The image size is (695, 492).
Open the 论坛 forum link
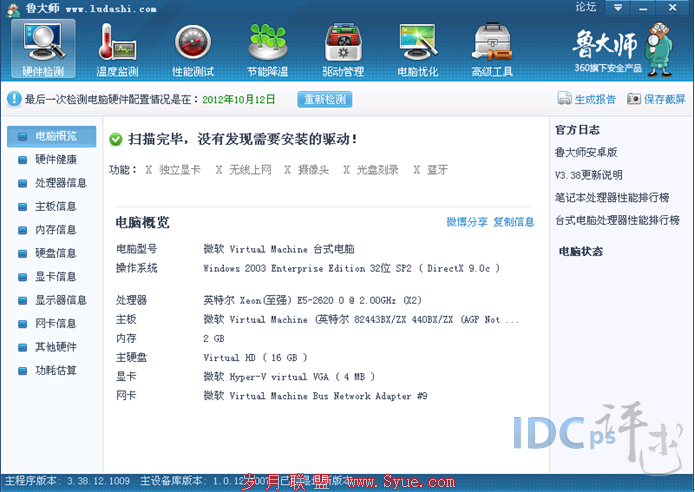coord(586,7)
